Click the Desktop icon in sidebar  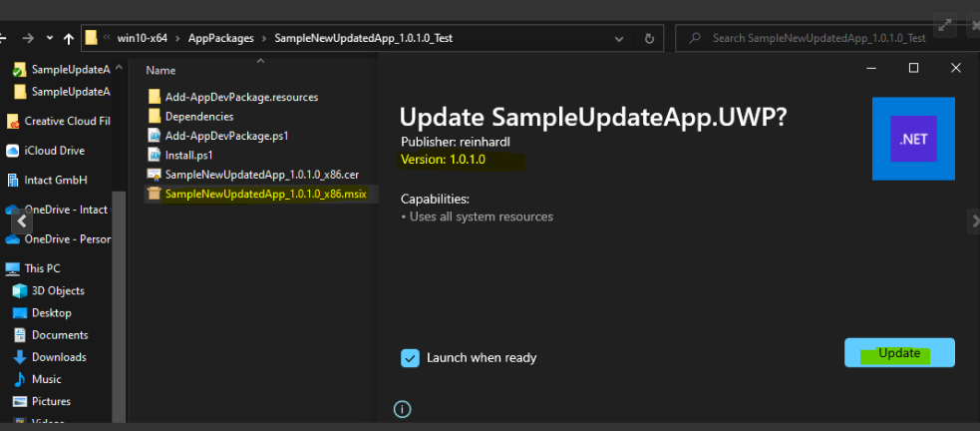pos(20,312)
